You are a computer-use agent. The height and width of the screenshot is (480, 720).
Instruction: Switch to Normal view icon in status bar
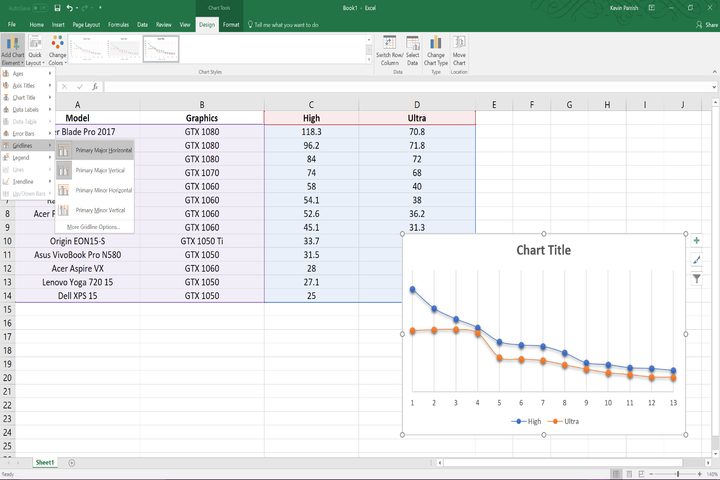[x=616, y=474]
